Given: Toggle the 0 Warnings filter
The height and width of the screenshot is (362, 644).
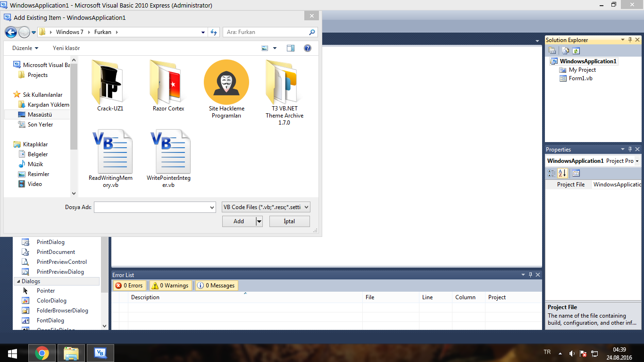Looking at the screenshot, I should click(170, 286).
